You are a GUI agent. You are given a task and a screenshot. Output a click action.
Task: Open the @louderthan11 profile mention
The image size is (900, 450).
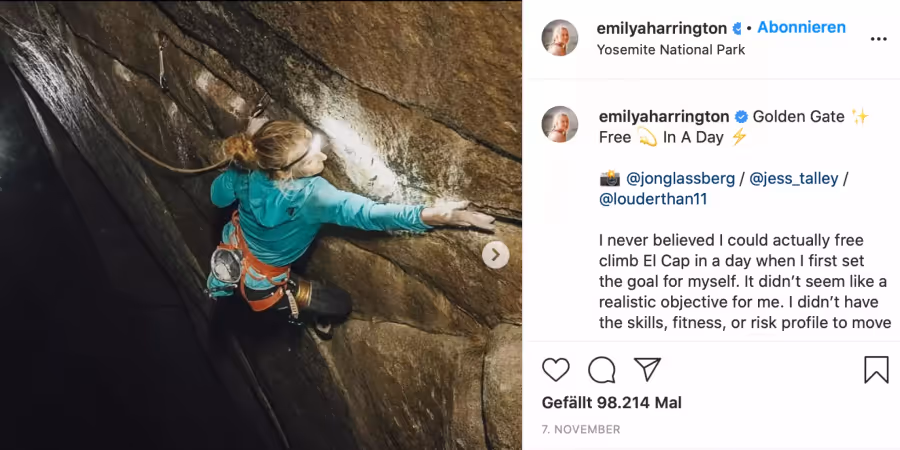point(653,199)
